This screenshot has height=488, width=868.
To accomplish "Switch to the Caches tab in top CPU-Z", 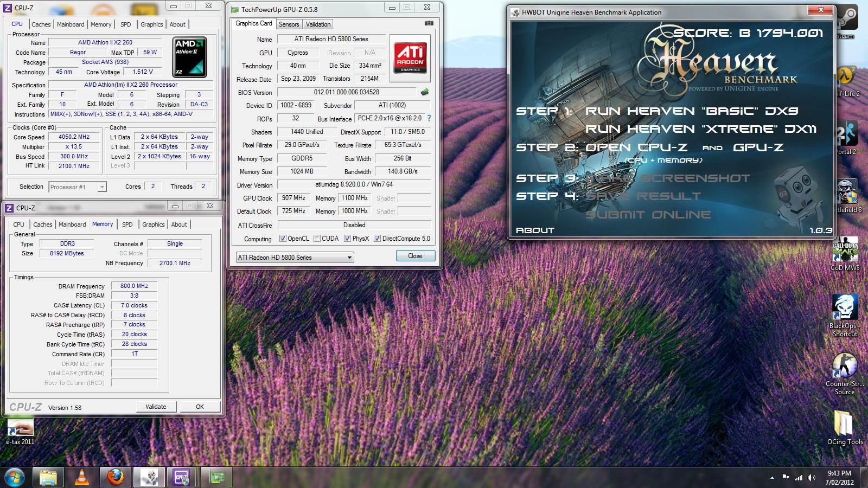I will coord(41,24).
